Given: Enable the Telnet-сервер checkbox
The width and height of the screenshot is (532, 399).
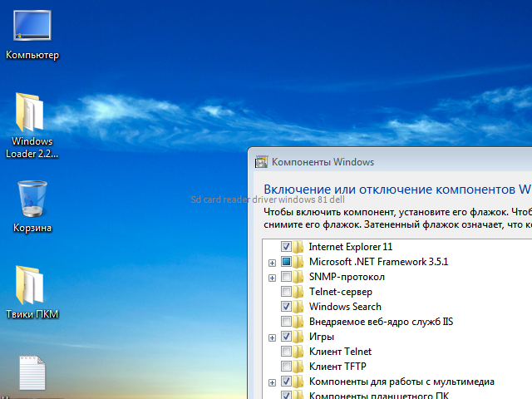Looking at the screenshot, I should tap(286, 292).
